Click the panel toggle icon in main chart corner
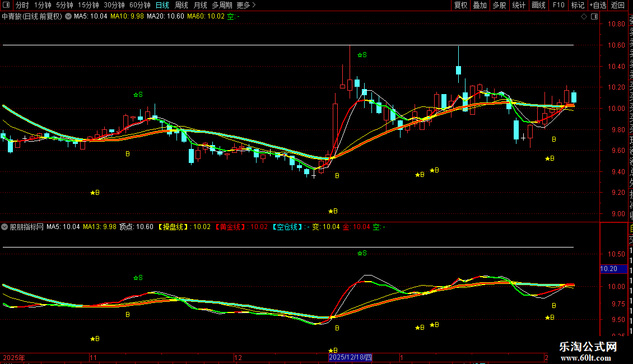 click(594, 16)
